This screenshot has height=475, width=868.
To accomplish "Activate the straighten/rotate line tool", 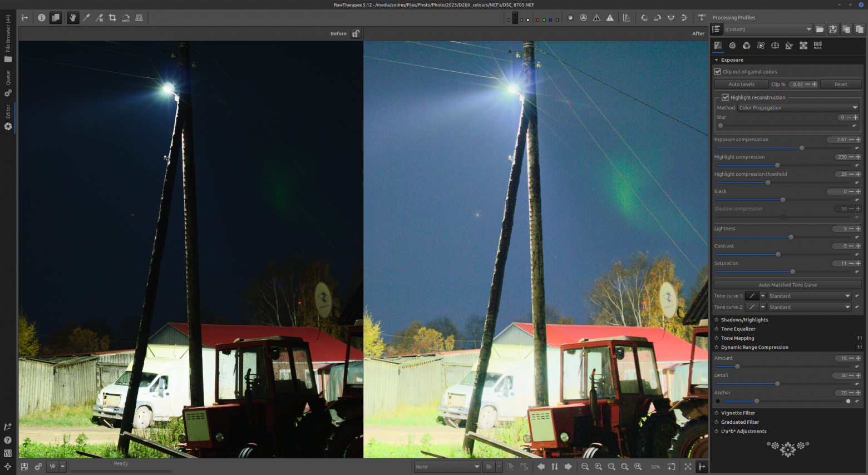I will coord(126,18).
